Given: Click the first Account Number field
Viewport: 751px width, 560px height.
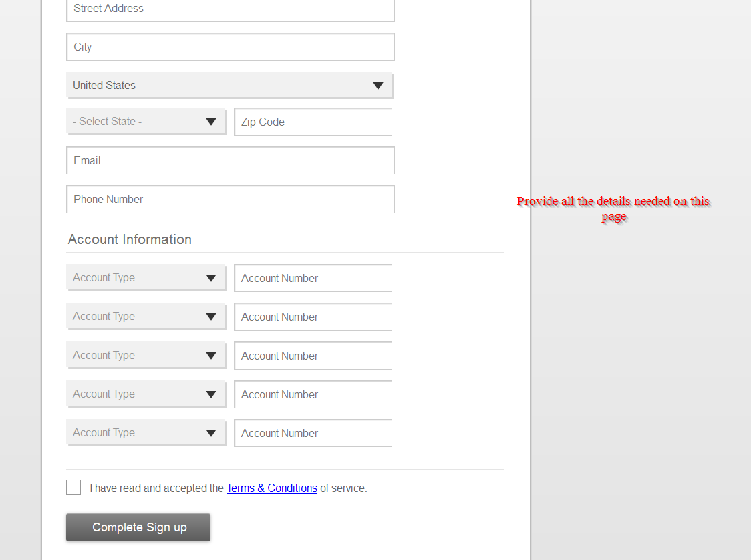Looking at the screenshot, I should [x=313, y=278].
